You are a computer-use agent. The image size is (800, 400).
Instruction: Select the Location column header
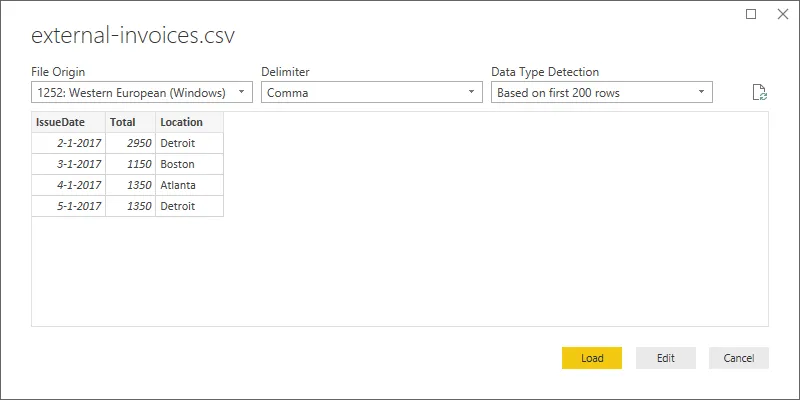(189, 122)
